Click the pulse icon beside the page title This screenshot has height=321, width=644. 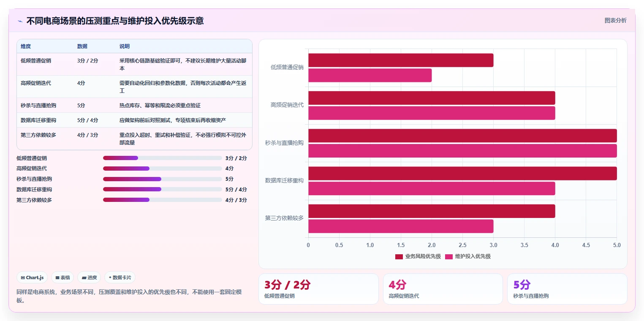(x=20, y=21)
